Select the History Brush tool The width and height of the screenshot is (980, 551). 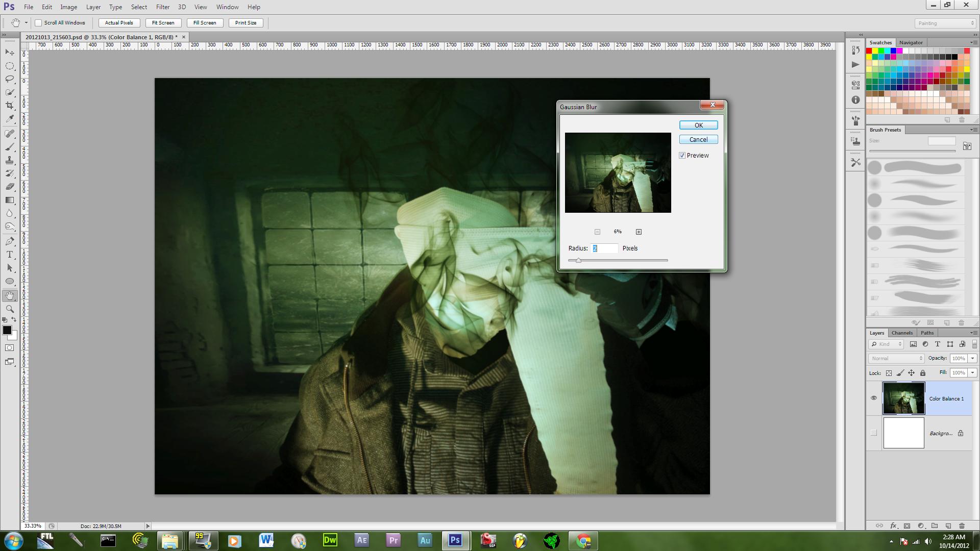[10, 173]
